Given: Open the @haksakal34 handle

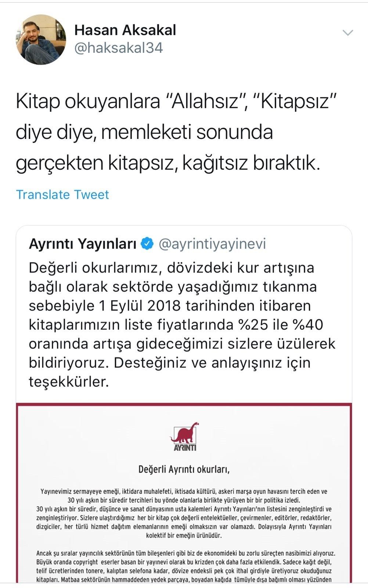Looking at the screenshot, I should click(x=118, y=48).
